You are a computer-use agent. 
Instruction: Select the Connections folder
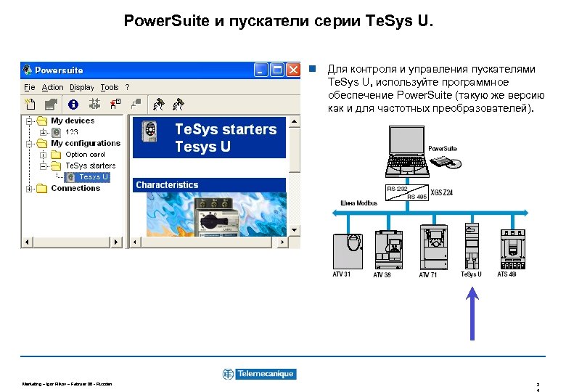click(x=75, y=188)
